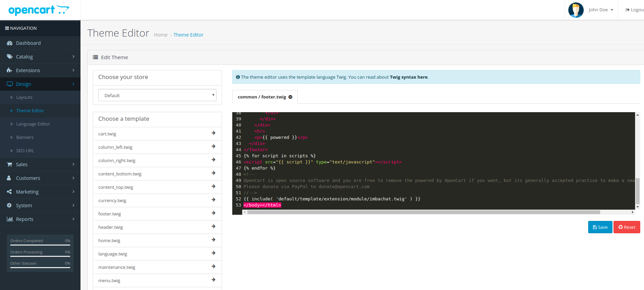Screen dimensions: 644x290
Task: Click the Orders Completed progress bar
Action: [40, 245]
